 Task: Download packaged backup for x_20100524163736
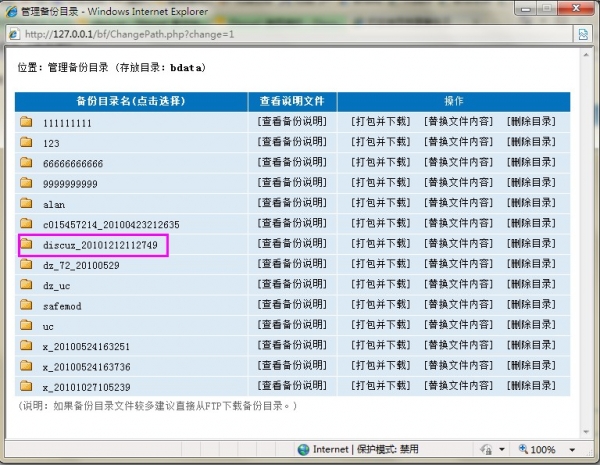(380, 365)
